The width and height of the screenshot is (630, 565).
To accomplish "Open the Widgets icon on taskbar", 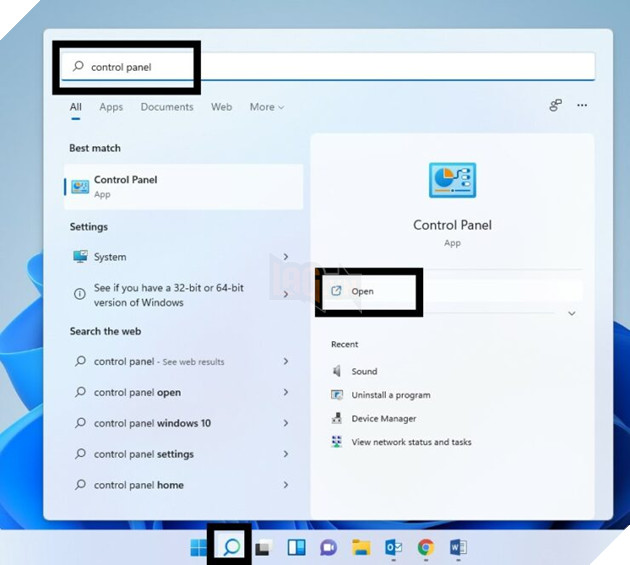I will click(x=297, y=547).
